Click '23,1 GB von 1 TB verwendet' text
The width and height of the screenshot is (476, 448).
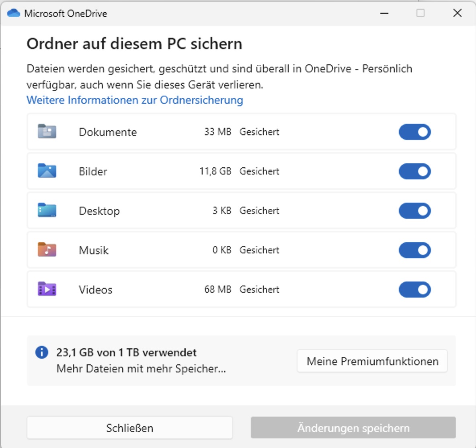coord(126,353)
